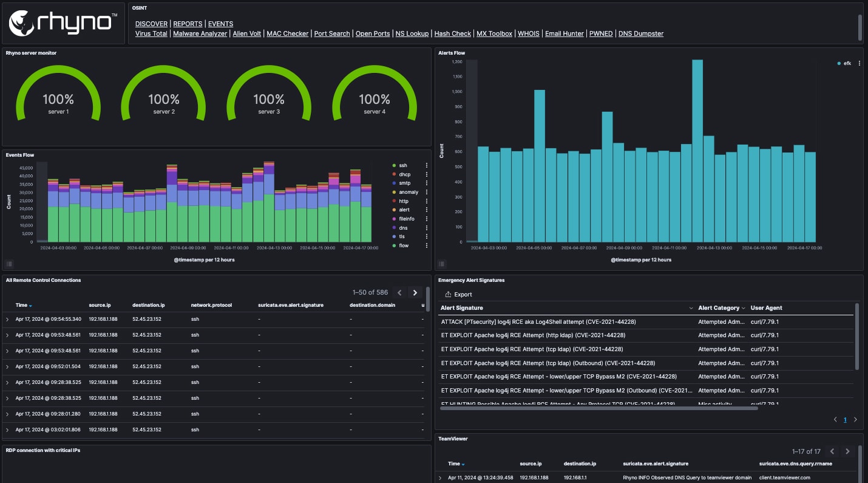
Task: Go to previous page in TeamViewer panel
Action: tap(832, 451)
